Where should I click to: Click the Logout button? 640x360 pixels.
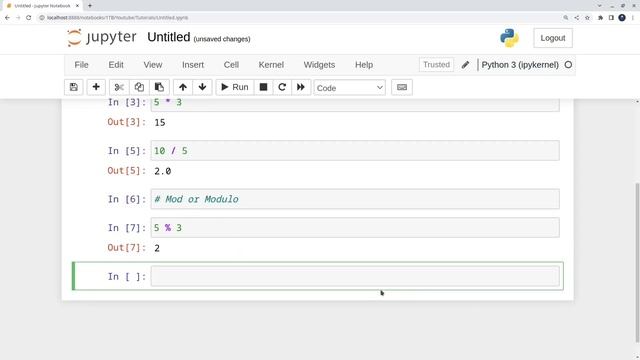click(553, 38)
